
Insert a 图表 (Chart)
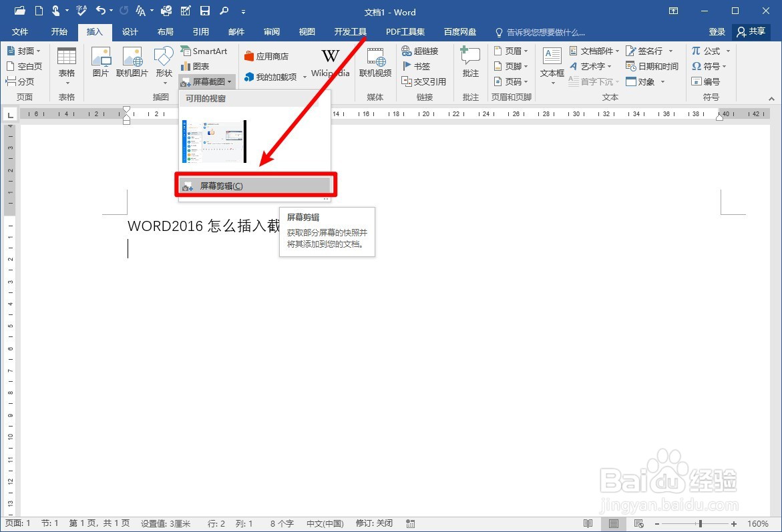coord(202,66)
